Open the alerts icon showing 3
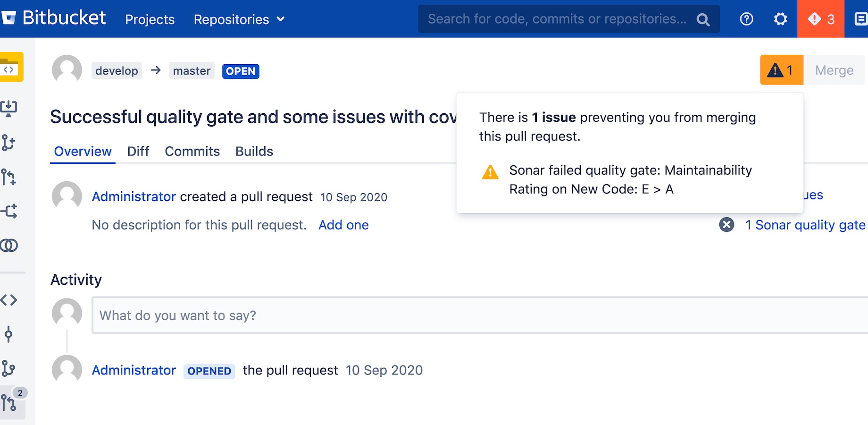 (x=821, y=19)
